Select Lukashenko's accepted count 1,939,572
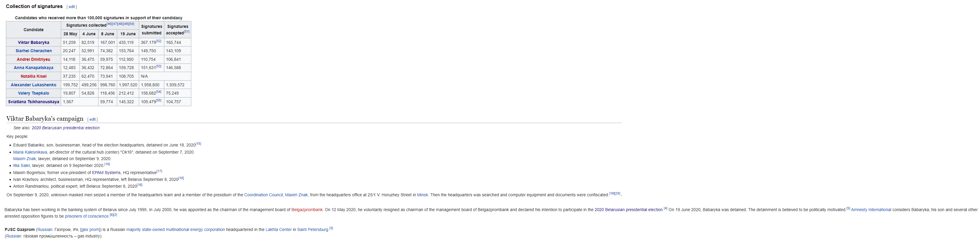980x244 pixels. pyautogui.click(x=177, y=85)
